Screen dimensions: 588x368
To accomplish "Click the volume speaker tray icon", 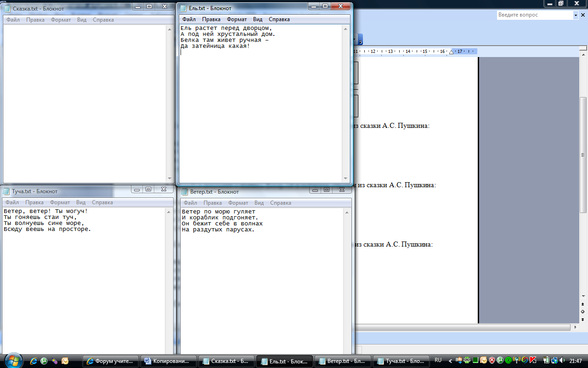I will tap(563, 360).
